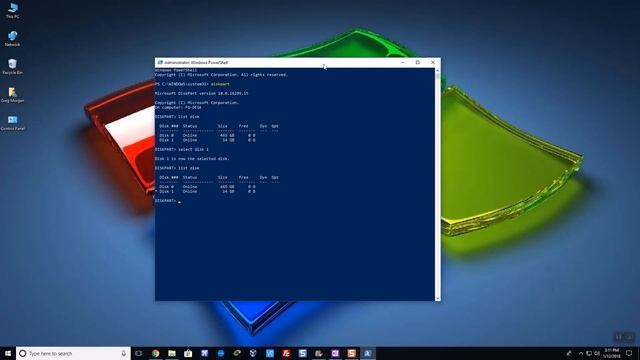The height and width of the screenshot is (360, 640).
Task: Open the Recycle Bin desktop icon
Action: (13, 67)
